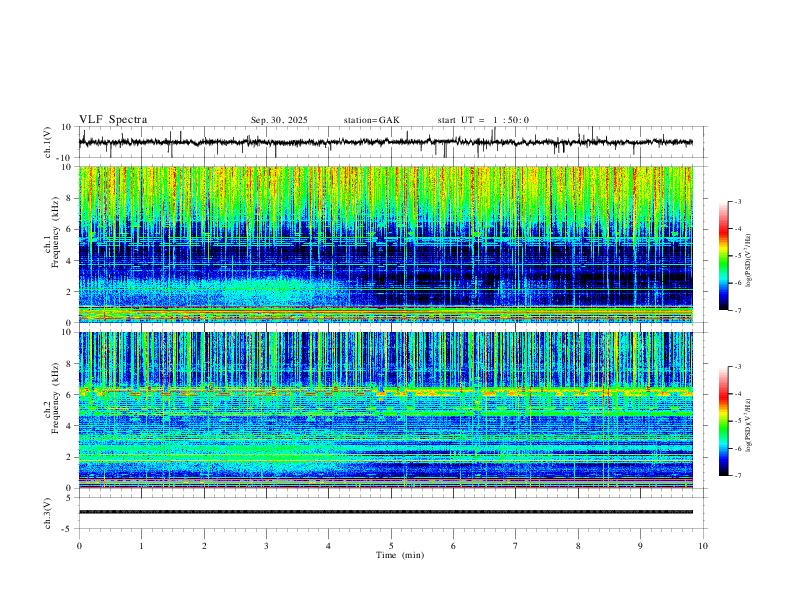Image resolution: width=792 pixels, height=612 pixels.
Task: Click time axis tick label "7"
Action: coord(516,546)
